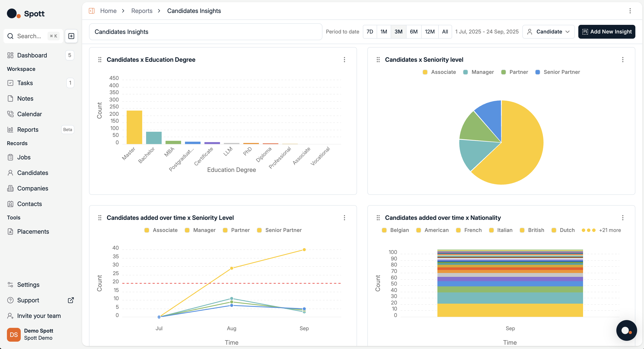This screenshot has width=644, height=349.
Task: Collapse the sidebar with the panel icon
Action: pyautogui.click(x=91, y=11)
